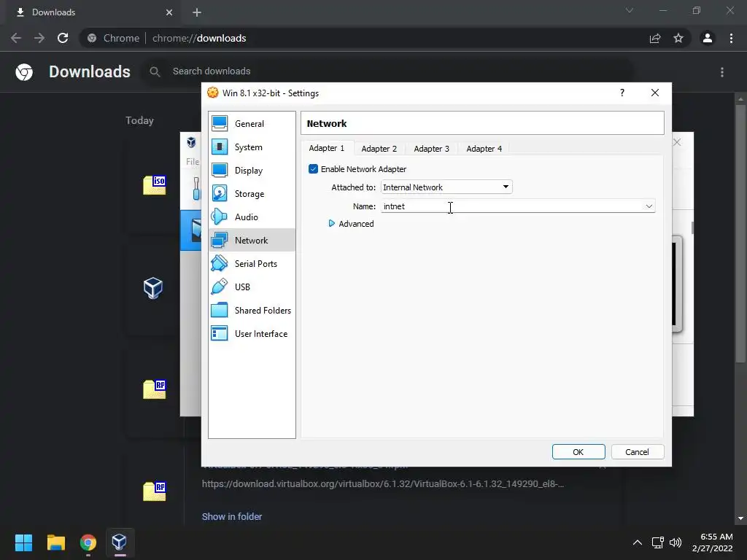The image size is (747, 560).
Task: Switch to Adapter 2 tab
Action: click(x=379, y=149)
